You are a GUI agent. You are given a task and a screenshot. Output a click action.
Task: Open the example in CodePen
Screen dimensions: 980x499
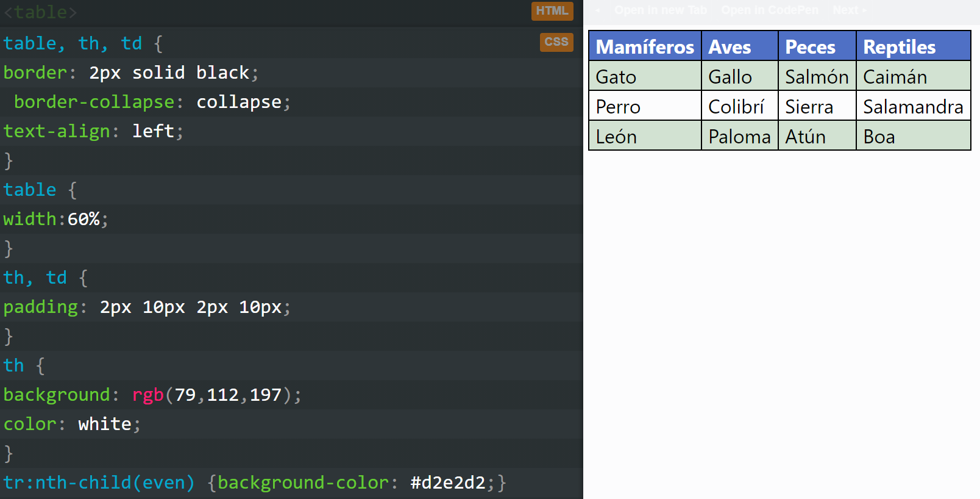tap(770, 10)
